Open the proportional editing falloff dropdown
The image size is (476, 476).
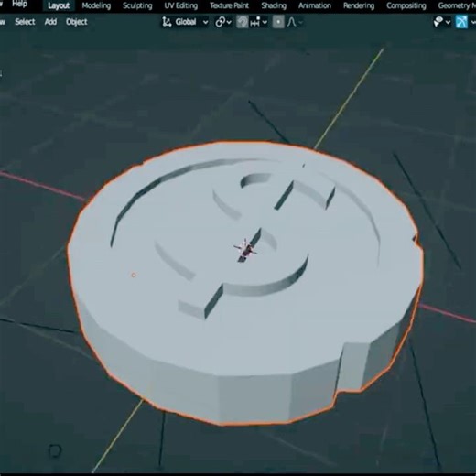pyautogui.click(x=295, y=22)
